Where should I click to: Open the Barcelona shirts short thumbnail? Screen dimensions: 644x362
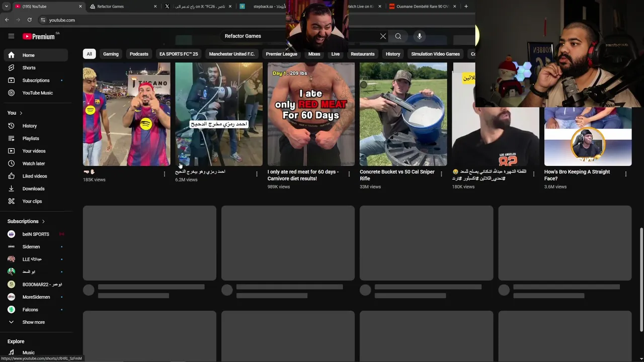point(126,114)
